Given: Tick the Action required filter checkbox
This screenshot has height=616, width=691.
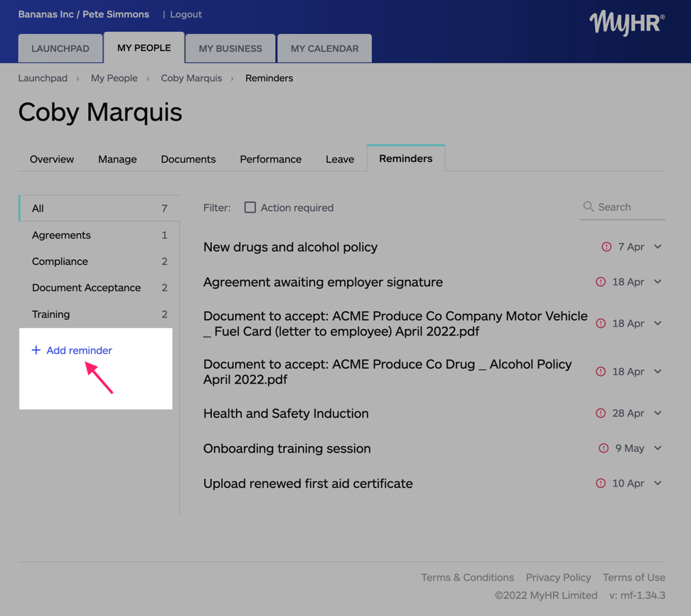Looking at the screenshot, I should [x=250, y=207].
